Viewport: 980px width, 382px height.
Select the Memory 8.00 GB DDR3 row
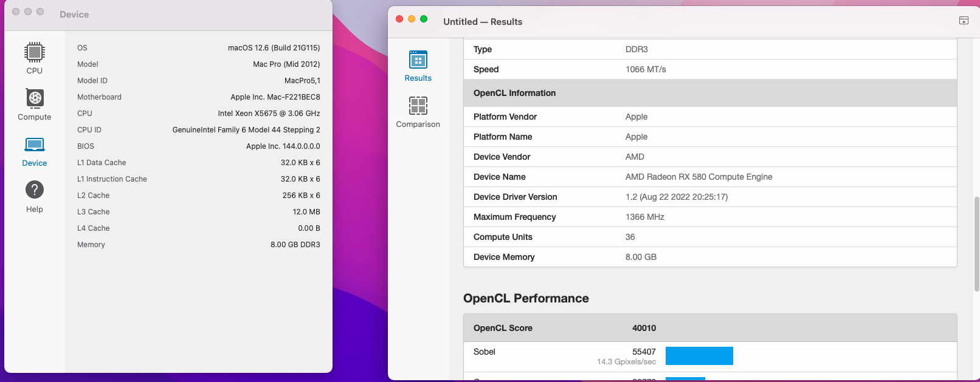(x=198, y=244)
